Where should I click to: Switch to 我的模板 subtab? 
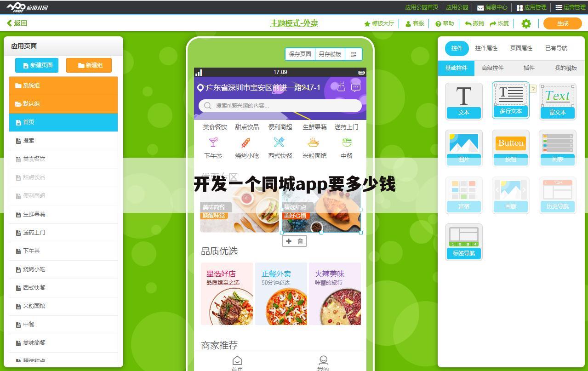click(x=565, y=68)
